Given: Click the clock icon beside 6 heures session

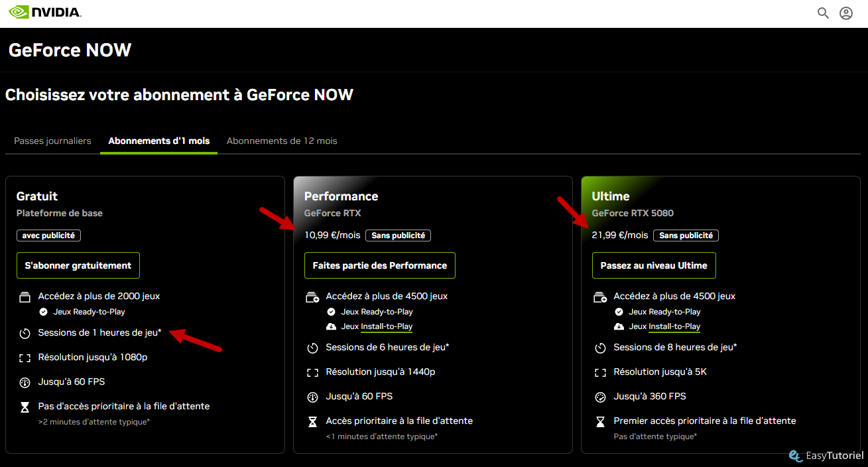Looking at the screenshot, I should tap(312, 348).
